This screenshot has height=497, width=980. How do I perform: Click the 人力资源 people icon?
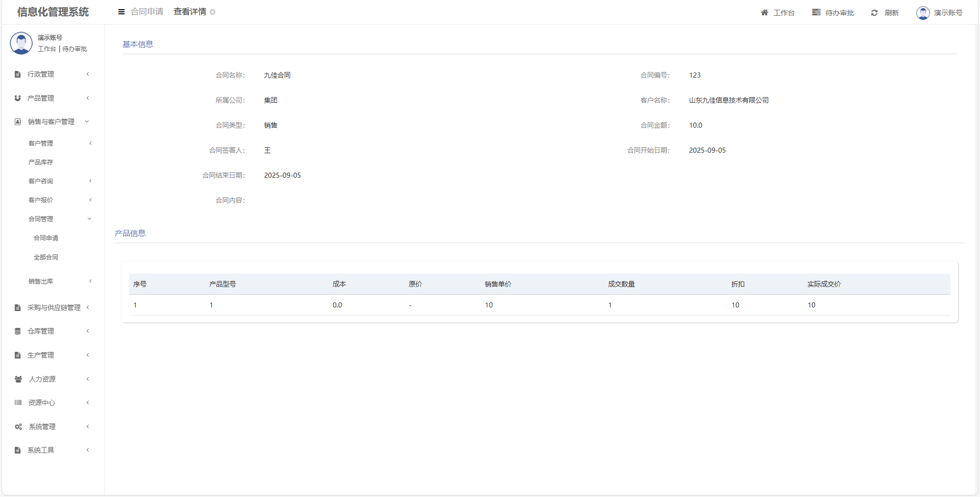coord(18,379)
